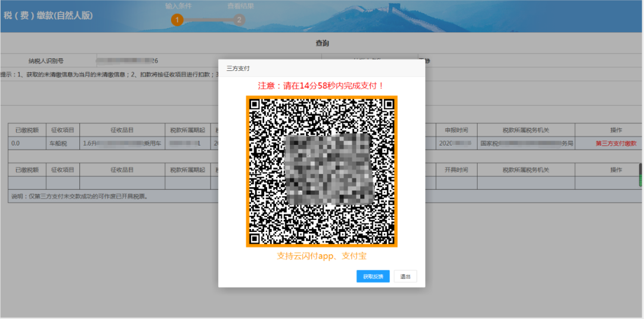Image resolution: width=644 pixels, height=319 pixels.
Task: Click the 第三方支付缴款 link
Action: point(615,143)
